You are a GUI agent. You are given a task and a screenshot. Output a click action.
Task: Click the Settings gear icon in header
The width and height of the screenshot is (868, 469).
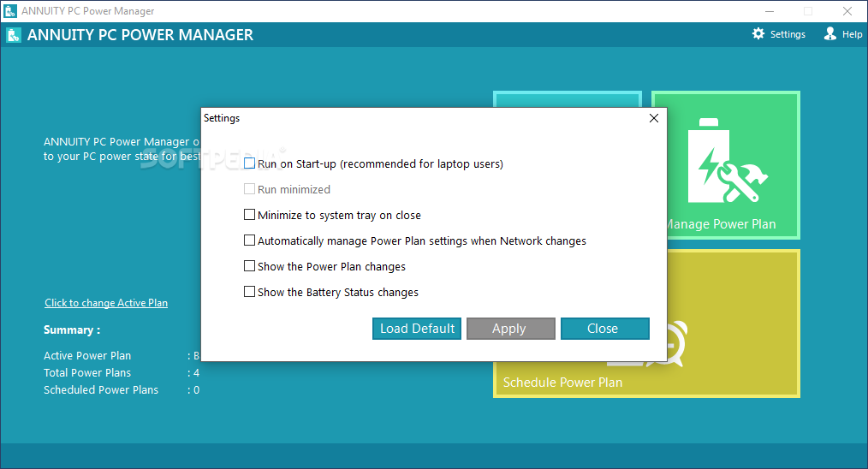[758, 33]
